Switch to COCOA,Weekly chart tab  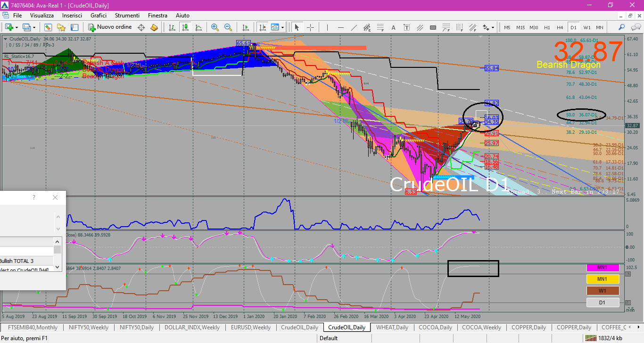pyautogui.click(x=481, y=327)
